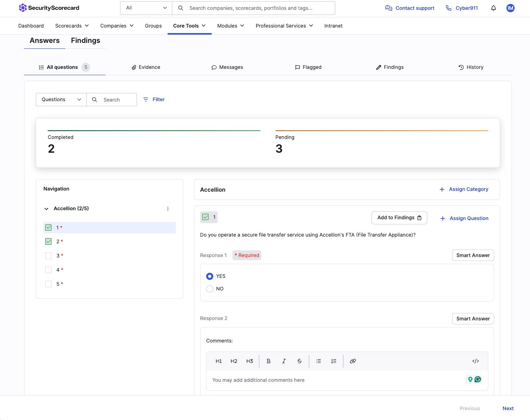This screenshot has width=530, height=420.
Task: Open the Groups page
Action: (153, 26)
